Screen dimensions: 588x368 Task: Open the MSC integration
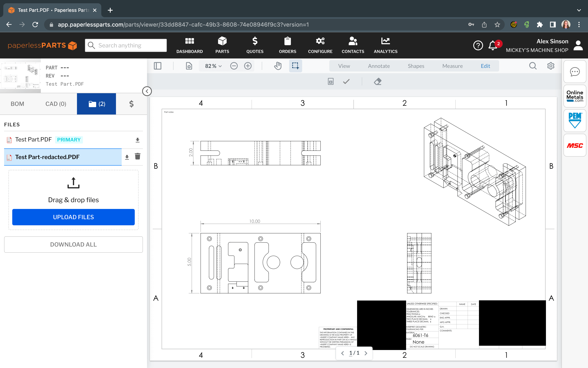pos(575,145)
